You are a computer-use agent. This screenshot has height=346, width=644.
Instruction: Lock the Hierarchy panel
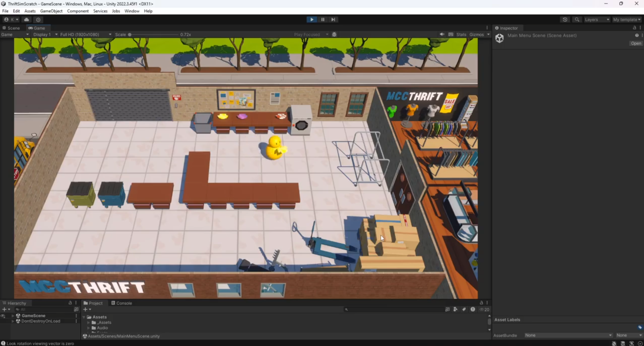click(x=70, y=303)
